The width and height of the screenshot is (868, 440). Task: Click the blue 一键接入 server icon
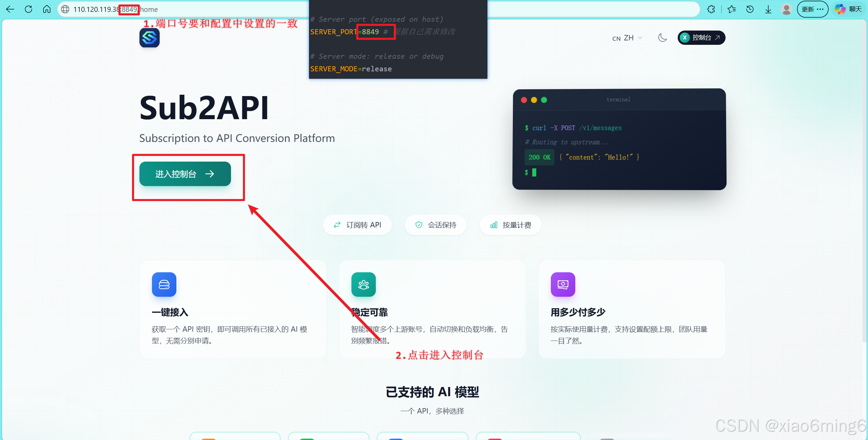[164, 285]
